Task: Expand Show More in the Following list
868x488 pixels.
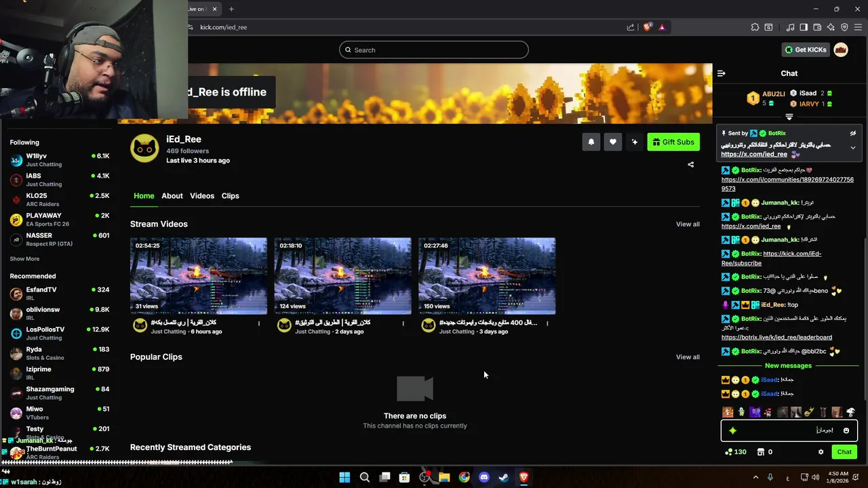Action: (x=24, y=259)
